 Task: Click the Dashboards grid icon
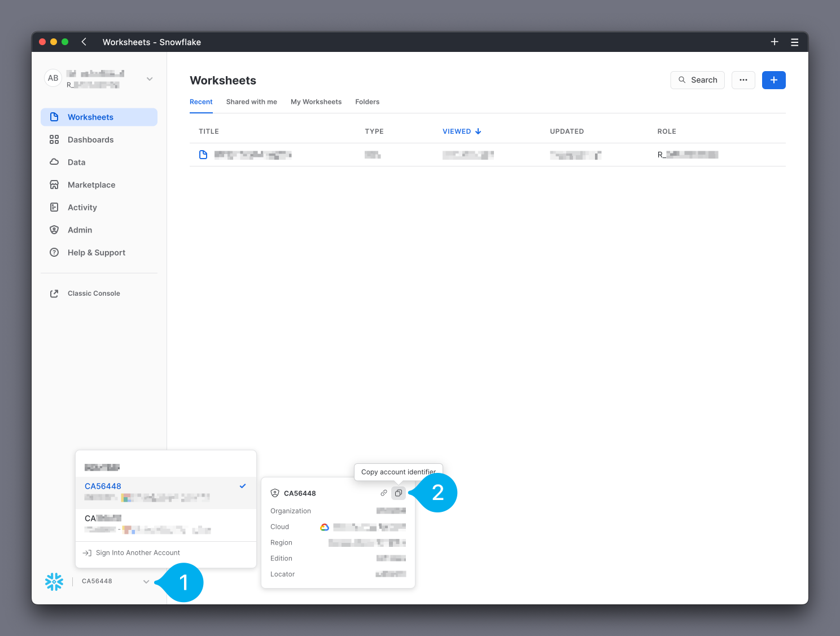(54, 139)
